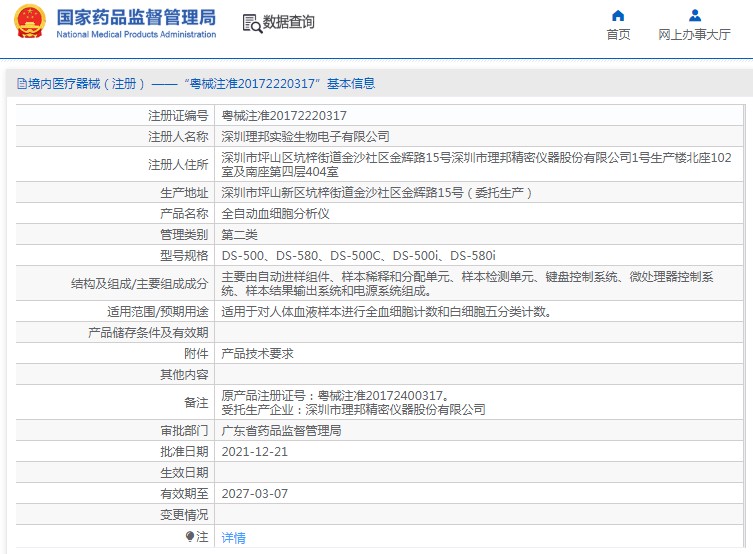The height and width of the screenshot is (554, 753).
Task: Select 原产品注册证号 remark line
Action: tap(336, 396)
